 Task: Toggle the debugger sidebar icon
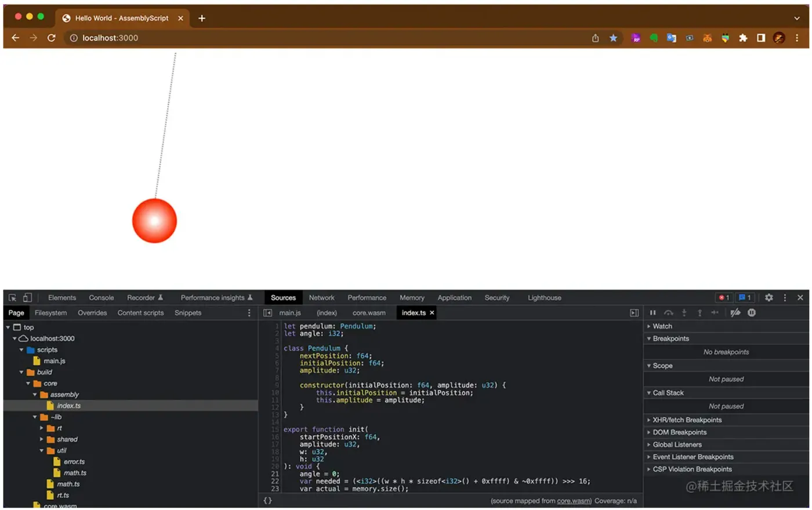[x=635, y=313]
